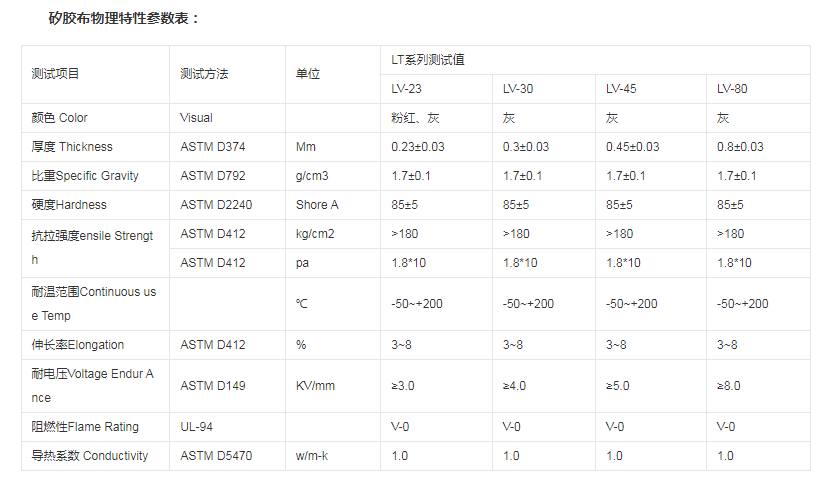The height and width of the screenshot is (483, 827).
Task: Click the LV-30 column header
Action: tap(518, 89)
